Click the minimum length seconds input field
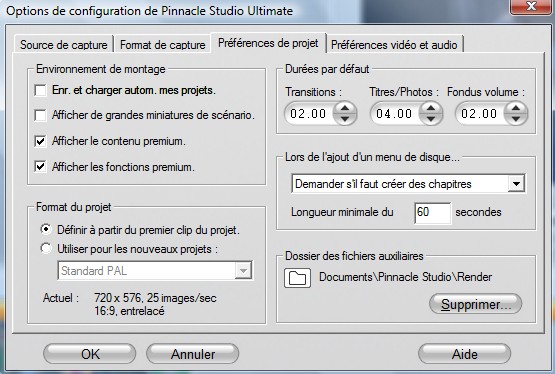Image resolution: width=555 pixels, height=374 pixels. tap(433, 213)
